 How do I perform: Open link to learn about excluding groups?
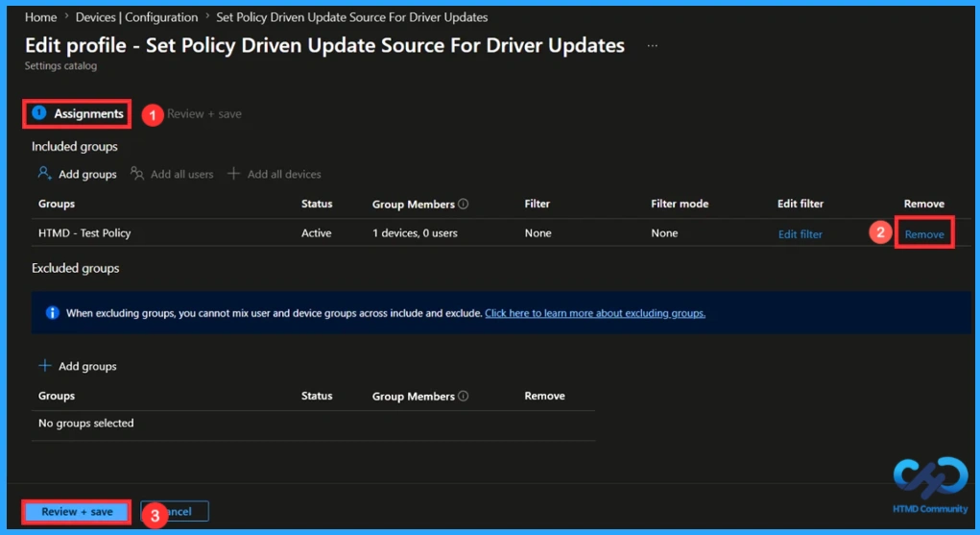tap(595, 313)
